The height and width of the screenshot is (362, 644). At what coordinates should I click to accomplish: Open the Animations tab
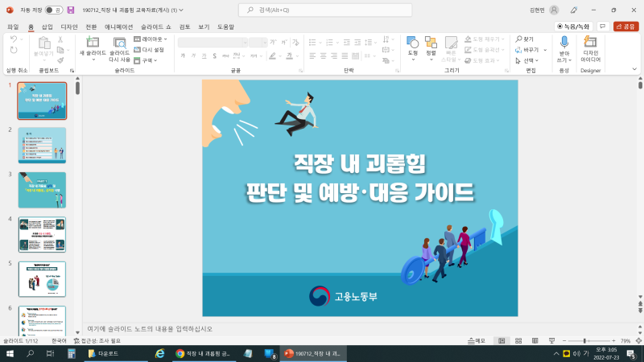click(118, 27)
